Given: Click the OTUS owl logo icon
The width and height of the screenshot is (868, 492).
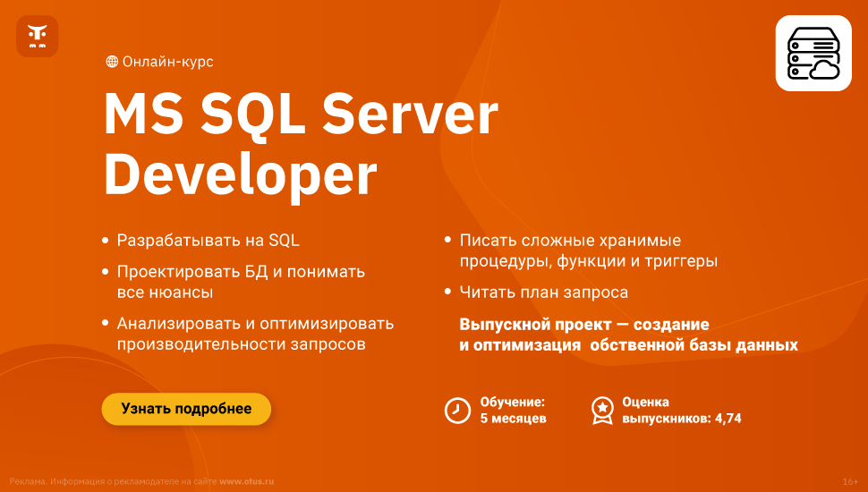Looking at the screenshot, I should coord(37,37).
